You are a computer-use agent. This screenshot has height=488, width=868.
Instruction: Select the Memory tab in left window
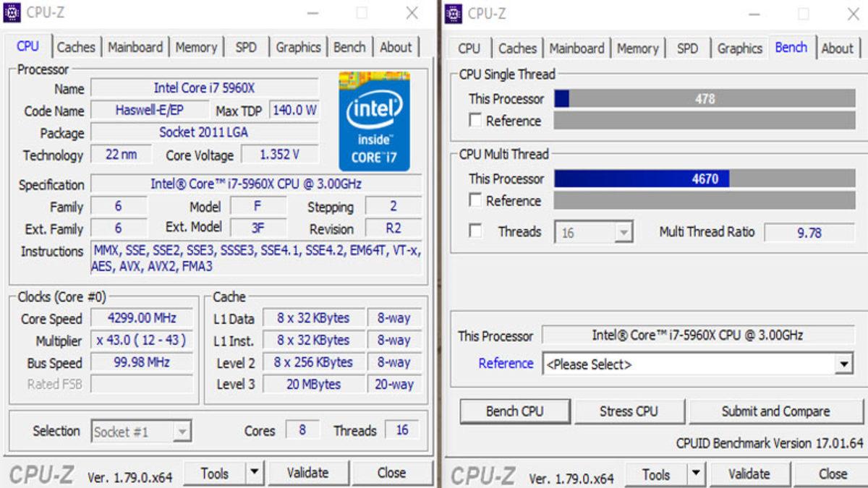click(196, 47)
